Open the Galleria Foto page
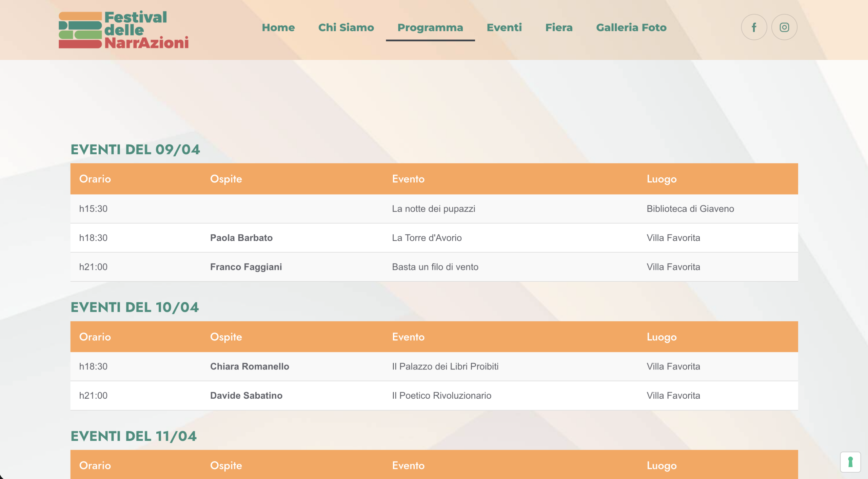 point(631,27)
